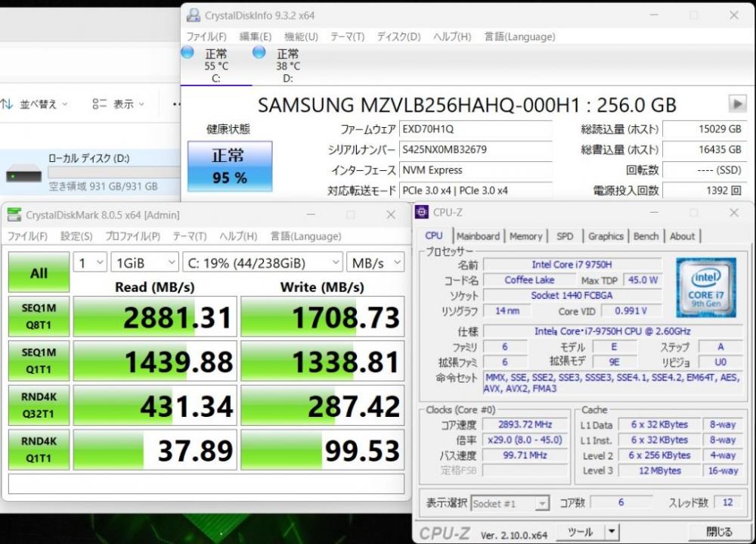Screen dimensions: 756x544
Task: Open プロファイル(P) menu in CrystalDiskMark
Action: click(132, 236)
